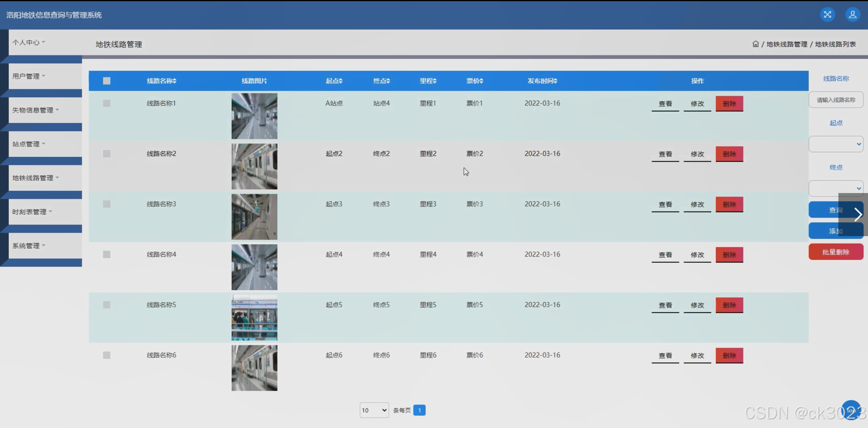Click 修改 for 线路名称2 row
Screen dimensions: 868x428
tap(697, 154)
